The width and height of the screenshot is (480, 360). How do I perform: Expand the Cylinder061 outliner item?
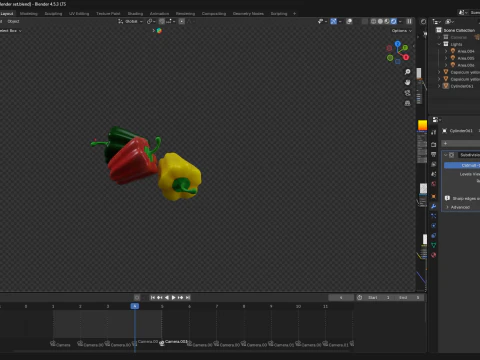tap(439, 86)
